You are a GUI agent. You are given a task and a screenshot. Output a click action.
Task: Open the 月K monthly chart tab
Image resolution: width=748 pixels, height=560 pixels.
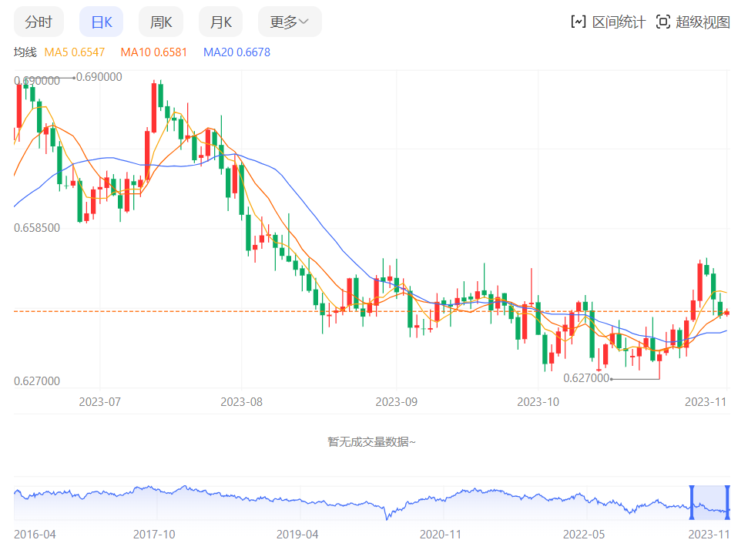tap(221, 22)
